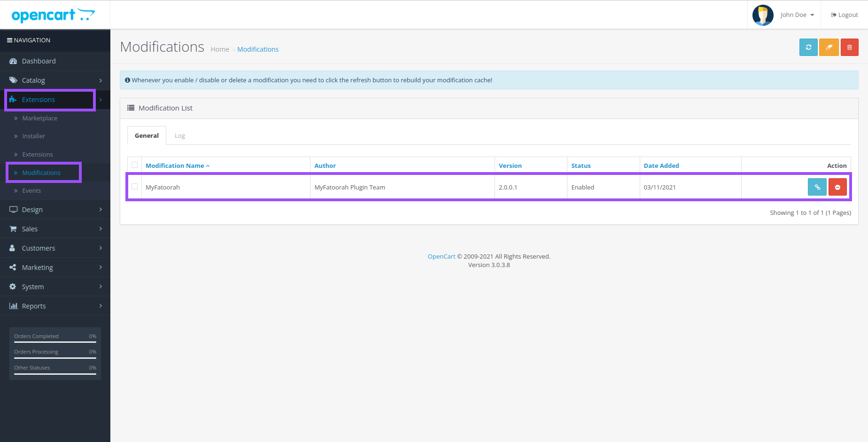Image resolution: width=868 pixels, height=442 pixels.
Task: Tick the select-all checkbox in table header
Action: [x=135, y=165]
